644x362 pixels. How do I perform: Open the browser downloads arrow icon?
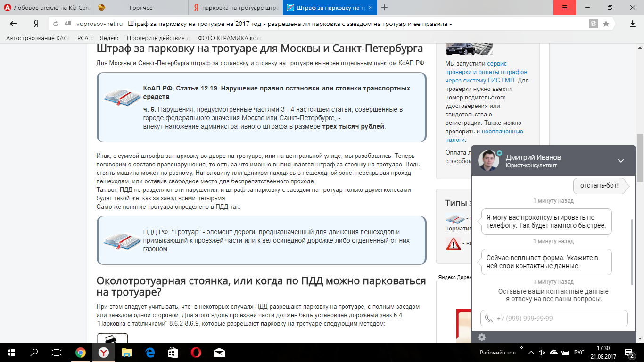[632, 24]
